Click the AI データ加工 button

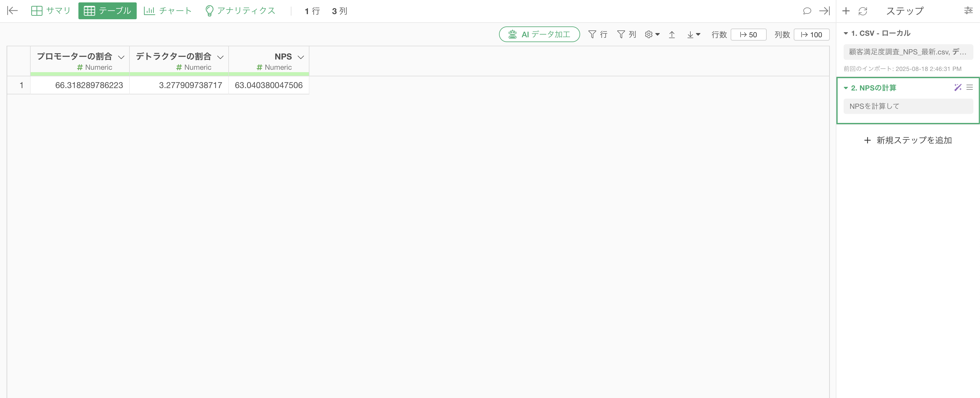539,34
